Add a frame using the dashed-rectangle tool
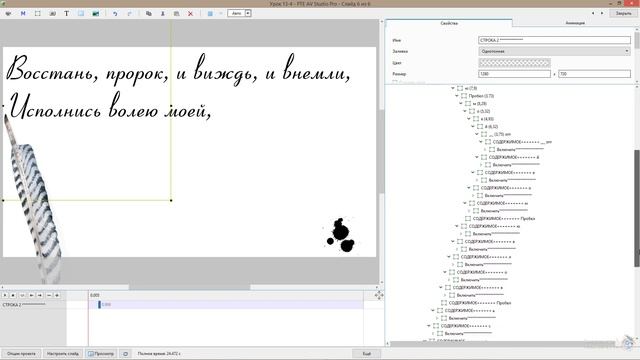The image size is (640, 360). click(38, 13)
